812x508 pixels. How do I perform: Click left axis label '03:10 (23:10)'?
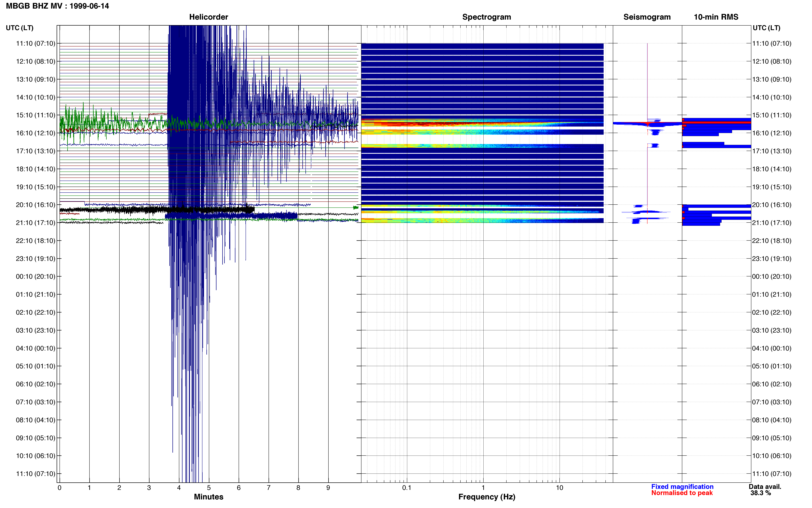[x=36, y=330]
